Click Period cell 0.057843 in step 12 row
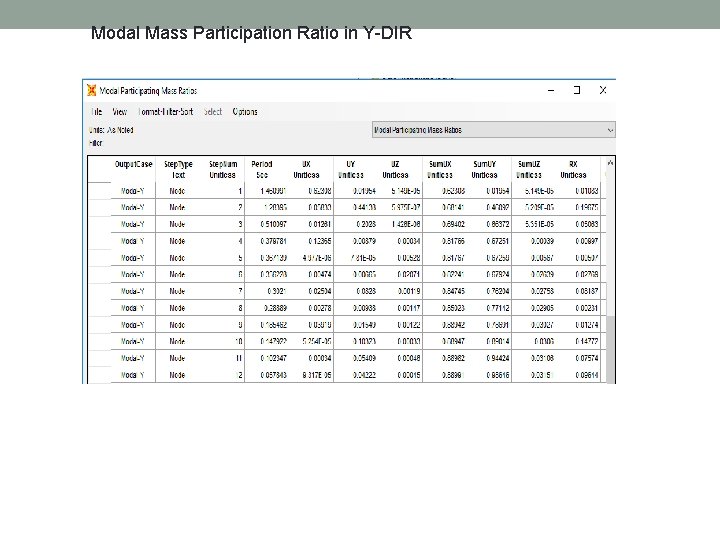720x540 pixels. [267, 375]
